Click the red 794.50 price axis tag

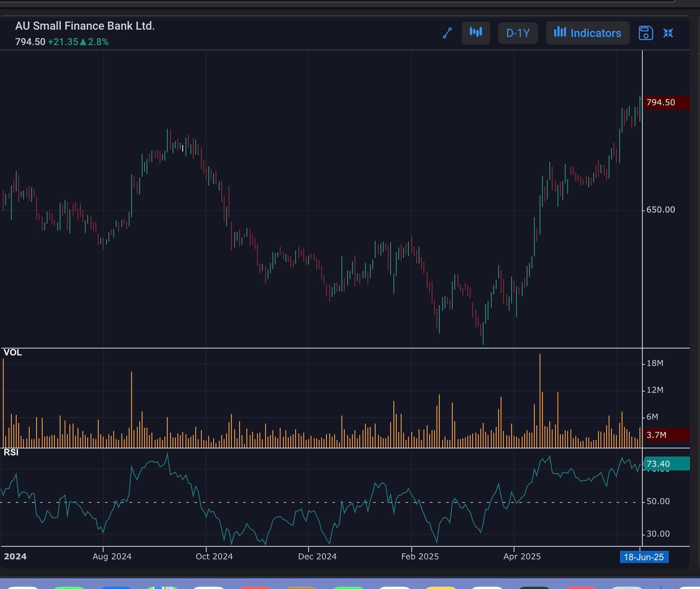[x=666, y=102]
